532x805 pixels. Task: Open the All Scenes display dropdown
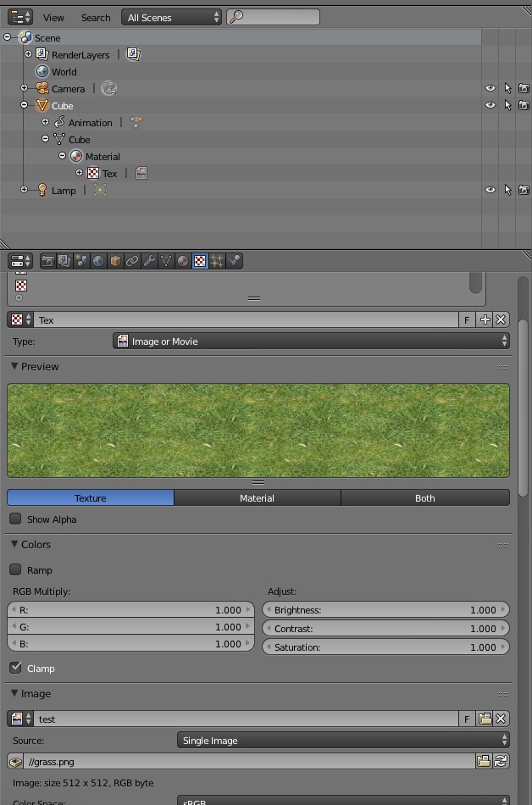point(172,18)
